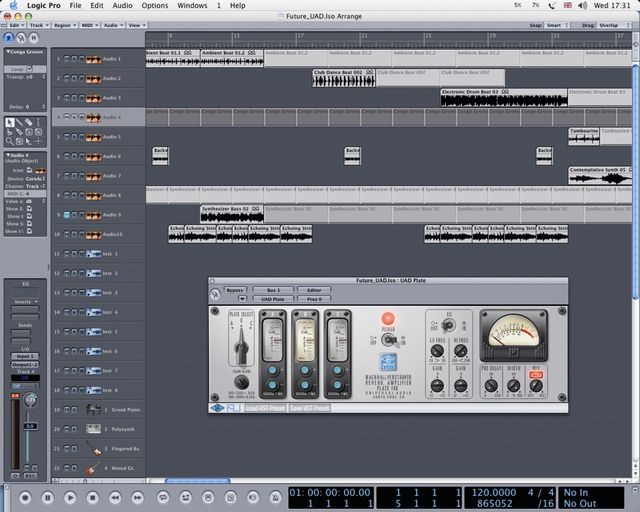Click the metronome button in transport

pos(275,497)
